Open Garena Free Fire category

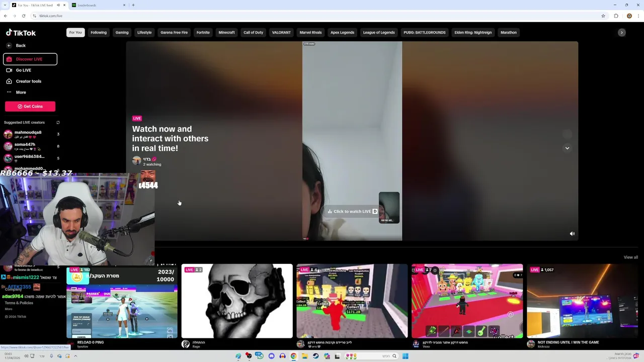point(174,33)
